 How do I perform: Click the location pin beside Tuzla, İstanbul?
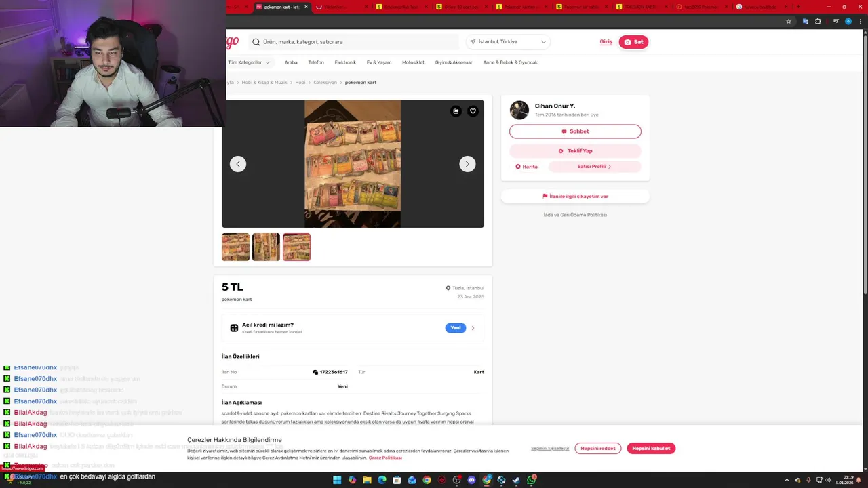coord(448,288)
